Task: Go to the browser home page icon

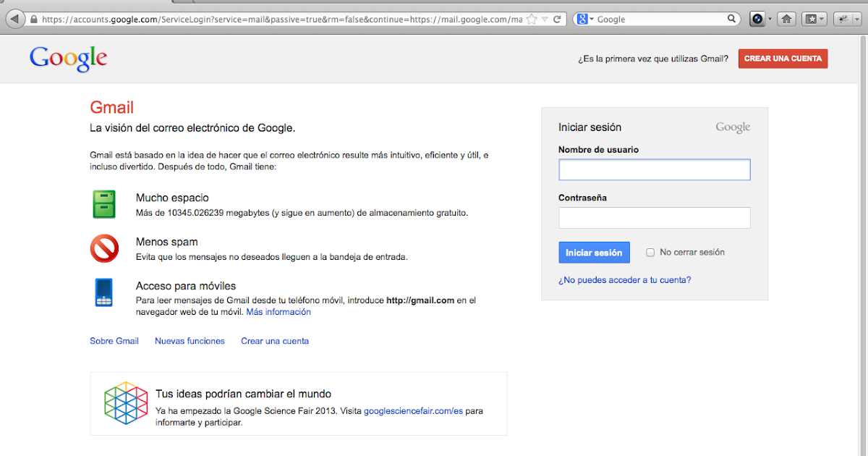Action: [787, 19]
